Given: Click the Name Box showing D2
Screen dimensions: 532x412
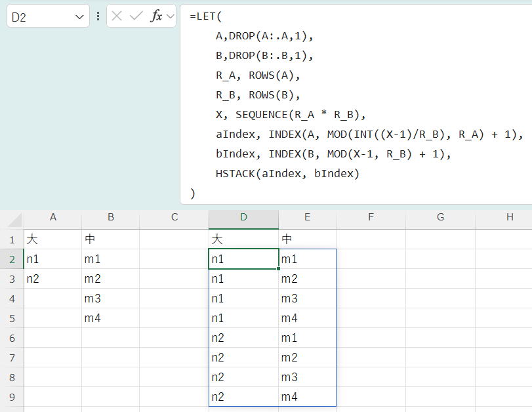Looking at the screenshot, I should click(x=39, y=17).
